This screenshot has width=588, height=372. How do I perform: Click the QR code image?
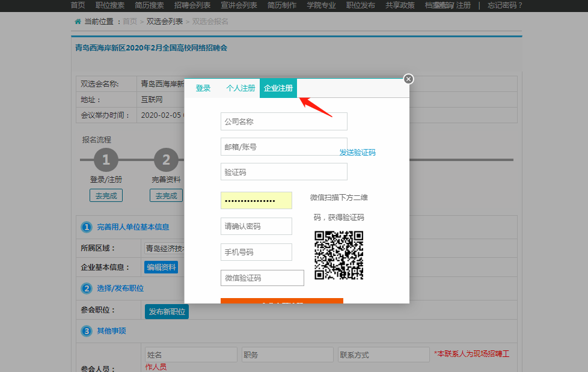coord(338,255)
